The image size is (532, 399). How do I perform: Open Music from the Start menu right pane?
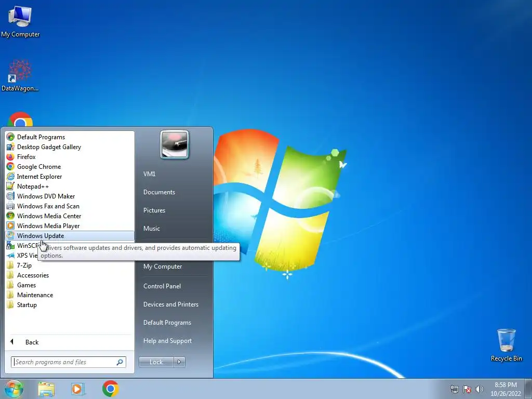tap(151, 229)
